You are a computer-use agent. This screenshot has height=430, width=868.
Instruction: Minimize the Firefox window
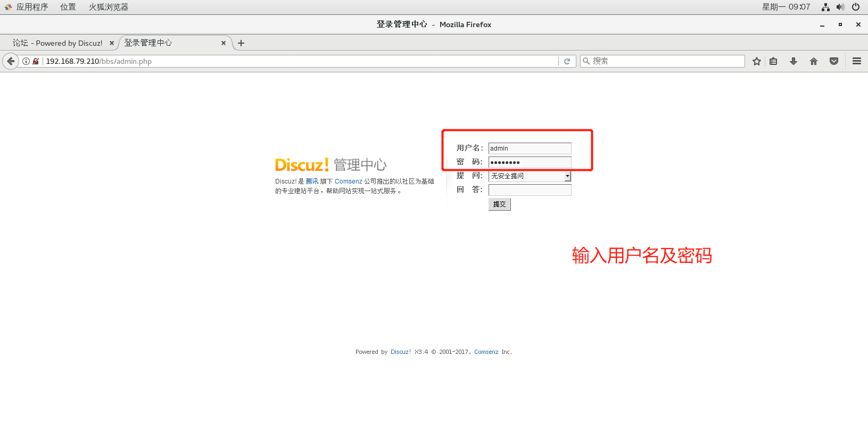822,24
